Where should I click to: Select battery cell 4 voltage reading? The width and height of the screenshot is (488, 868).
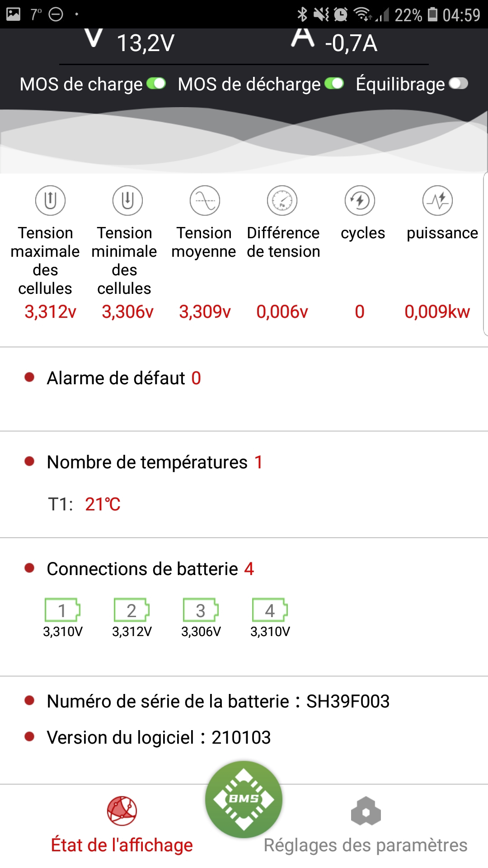pos(270,632)
